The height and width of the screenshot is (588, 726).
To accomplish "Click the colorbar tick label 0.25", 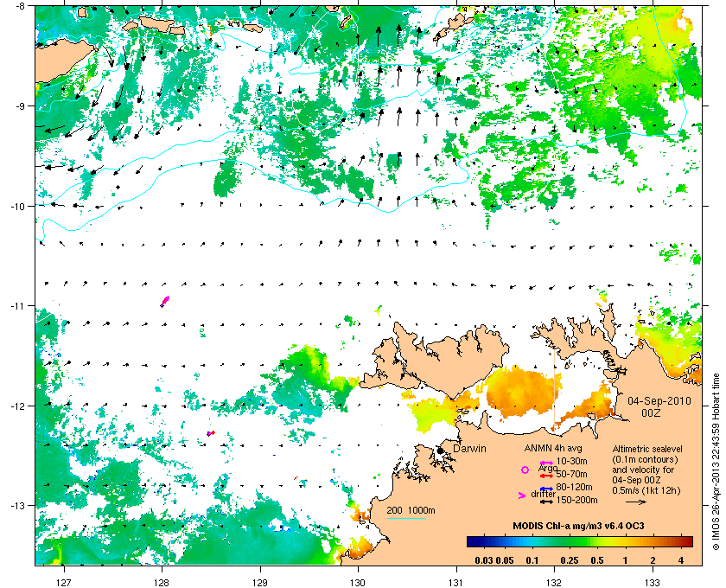I will pos(570,560).
